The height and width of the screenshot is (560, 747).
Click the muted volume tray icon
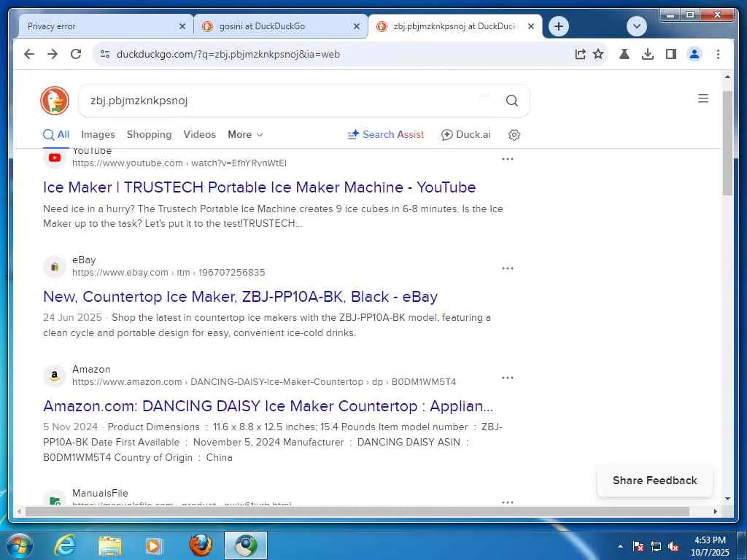673,547
